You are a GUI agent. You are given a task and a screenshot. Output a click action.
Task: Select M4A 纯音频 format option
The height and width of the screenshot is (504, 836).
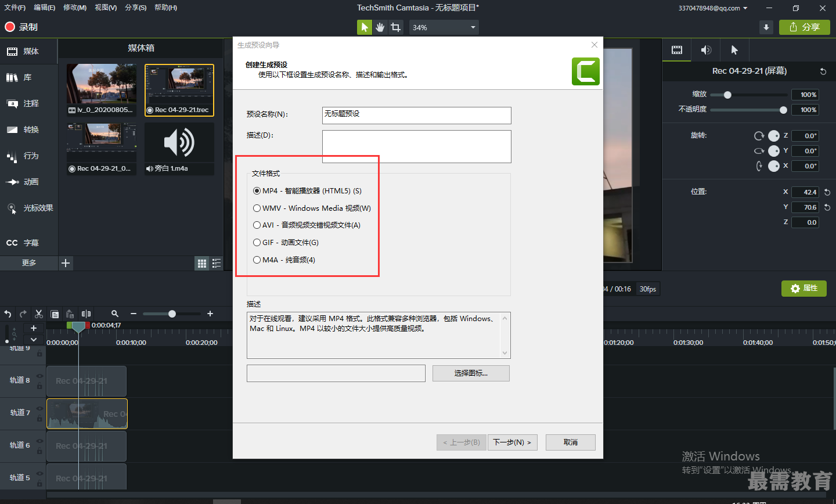(x=284, y=260)
